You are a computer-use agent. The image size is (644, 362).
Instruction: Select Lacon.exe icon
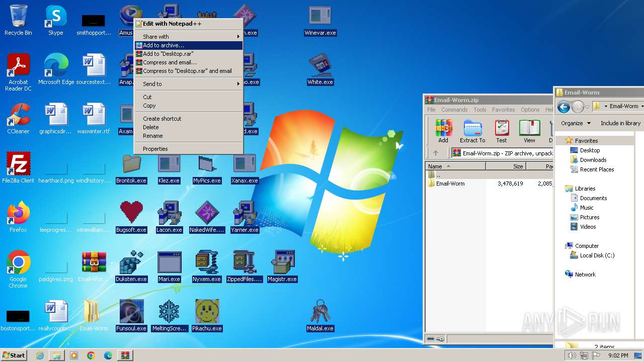(169, 217)
